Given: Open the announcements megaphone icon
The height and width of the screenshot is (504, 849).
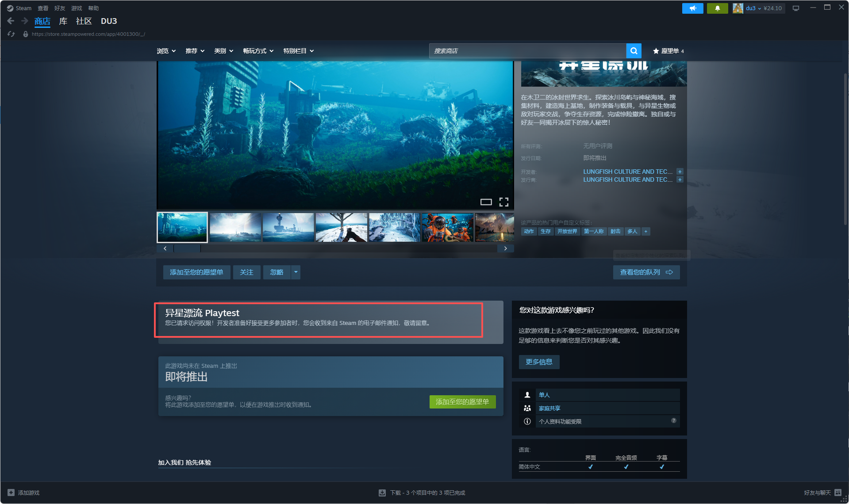Looking at the screenshot, I should coord(692,8).
